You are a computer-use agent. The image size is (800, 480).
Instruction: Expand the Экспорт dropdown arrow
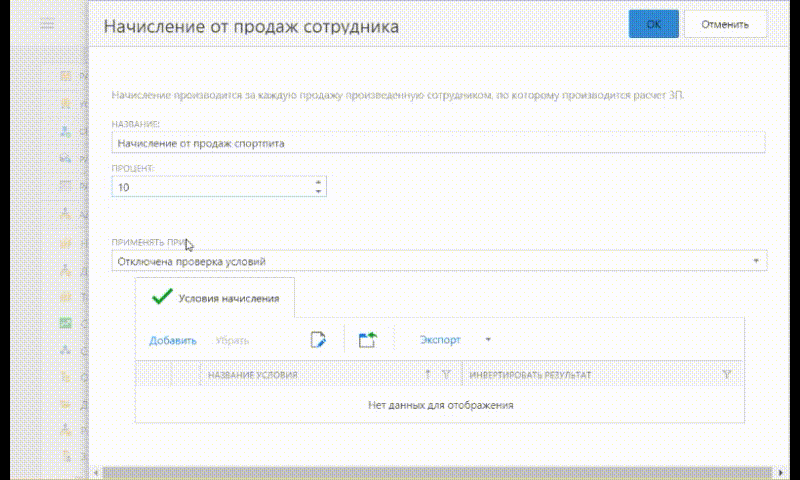pos(488,340)
